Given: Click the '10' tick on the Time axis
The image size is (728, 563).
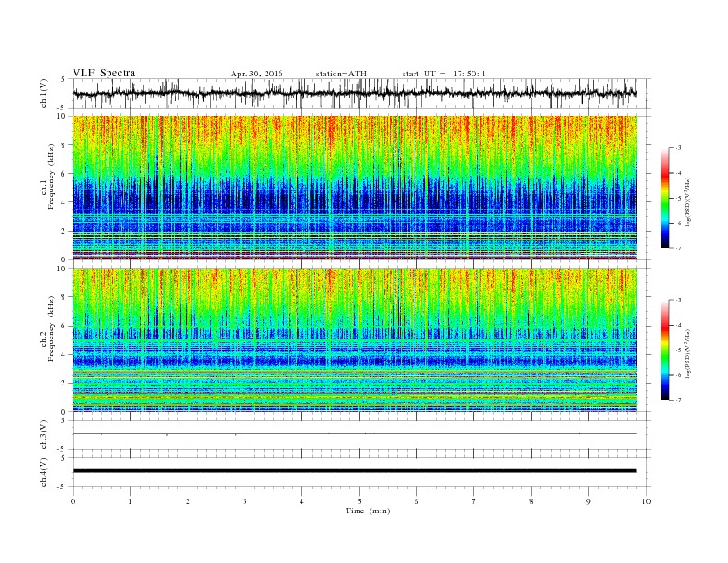Looking at the screenshot, I should (x=646, y=501).
